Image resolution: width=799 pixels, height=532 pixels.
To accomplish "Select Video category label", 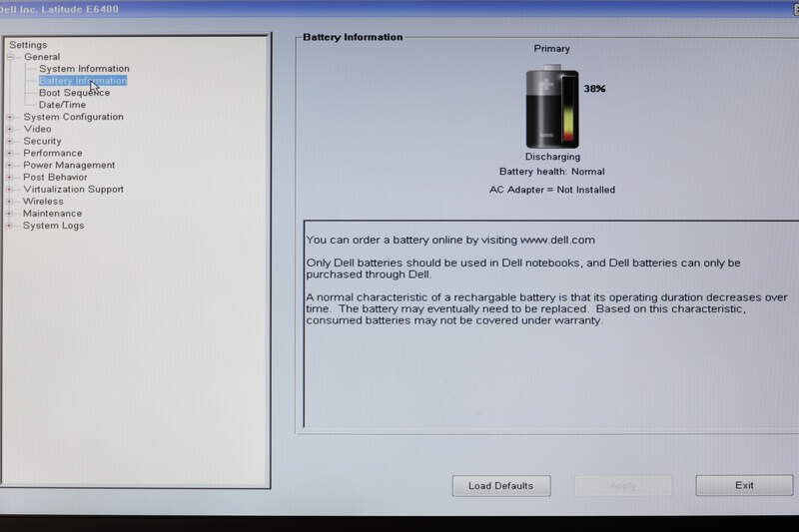I will [37, 130].
